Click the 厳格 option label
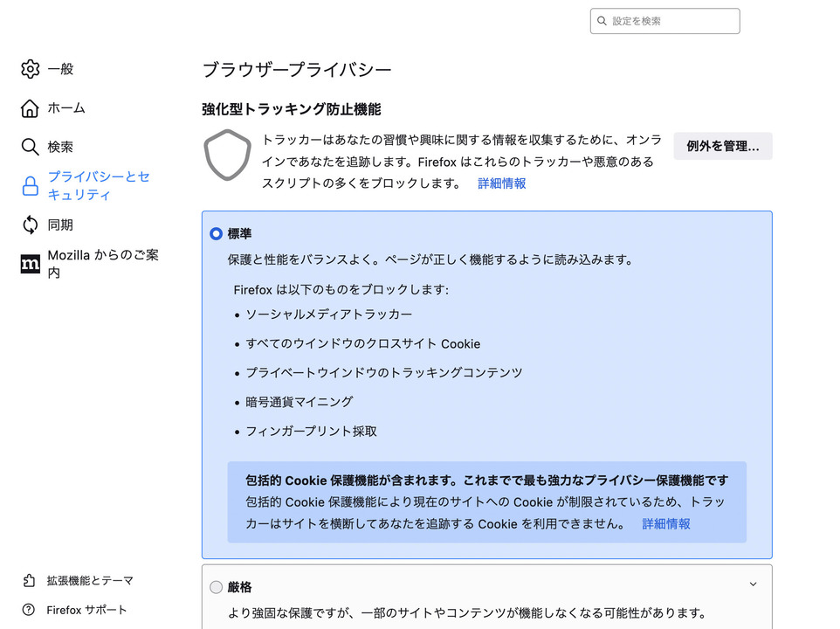This screenshot has height=629, width=840. tap(239, 587)
